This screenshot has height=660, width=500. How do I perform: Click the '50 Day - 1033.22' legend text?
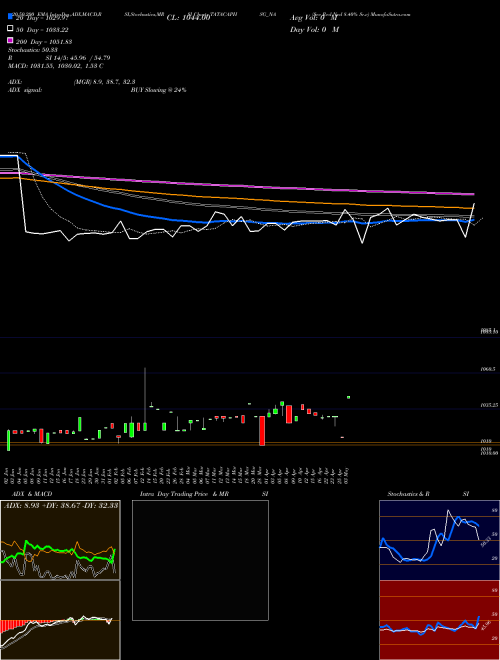(x=42, y=30)
